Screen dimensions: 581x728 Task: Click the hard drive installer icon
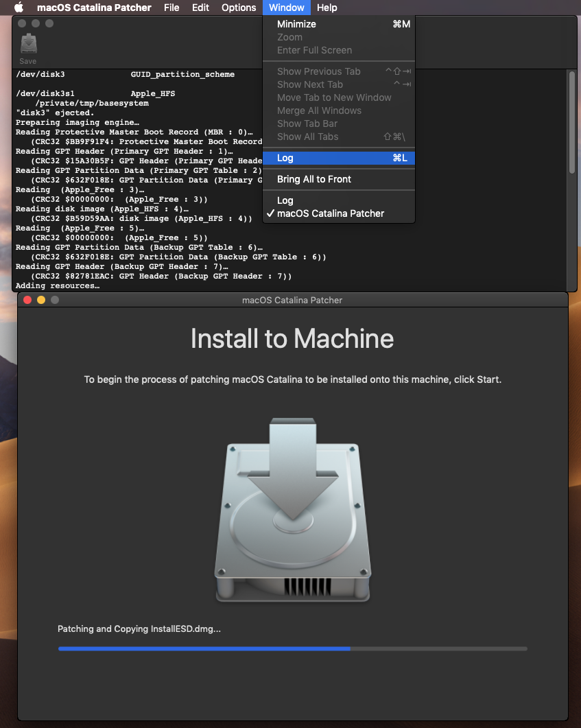coord(292,509)
